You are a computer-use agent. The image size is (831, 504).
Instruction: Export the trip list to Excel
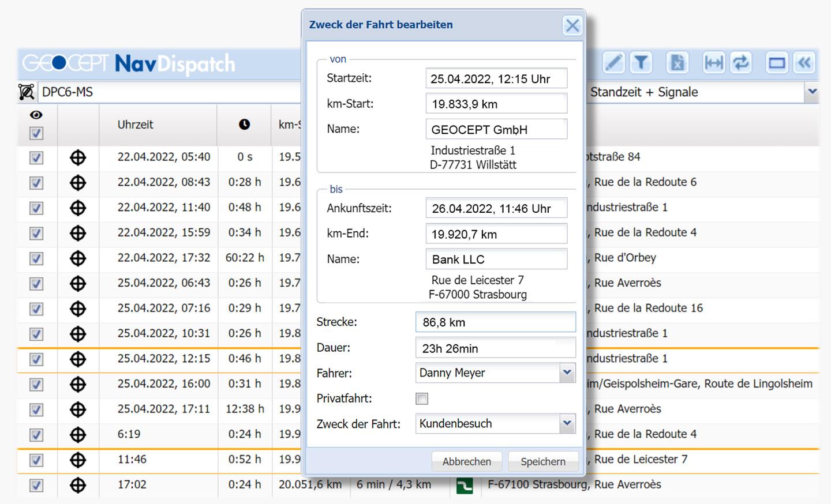coord(677,62)
